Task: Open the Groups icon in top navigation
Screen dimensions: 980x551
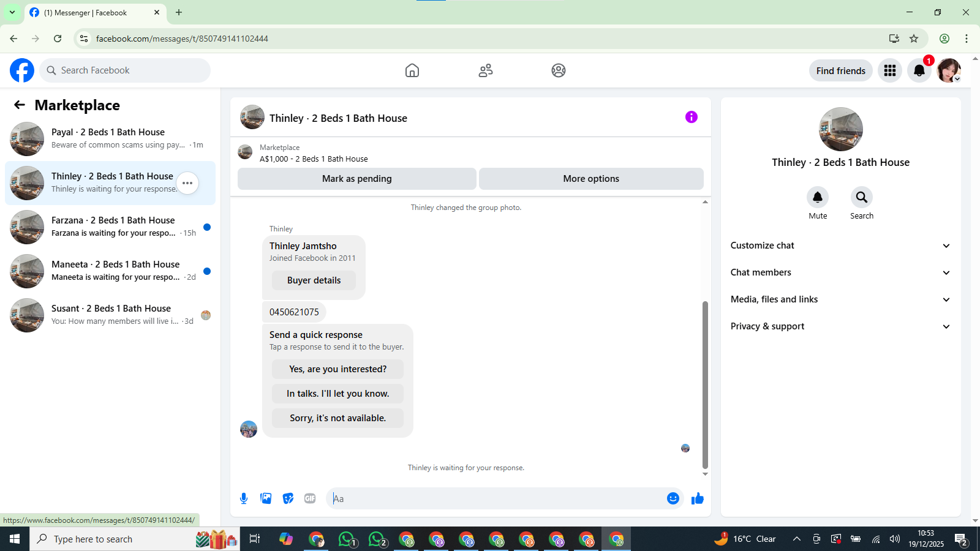Action: [559, 70]
